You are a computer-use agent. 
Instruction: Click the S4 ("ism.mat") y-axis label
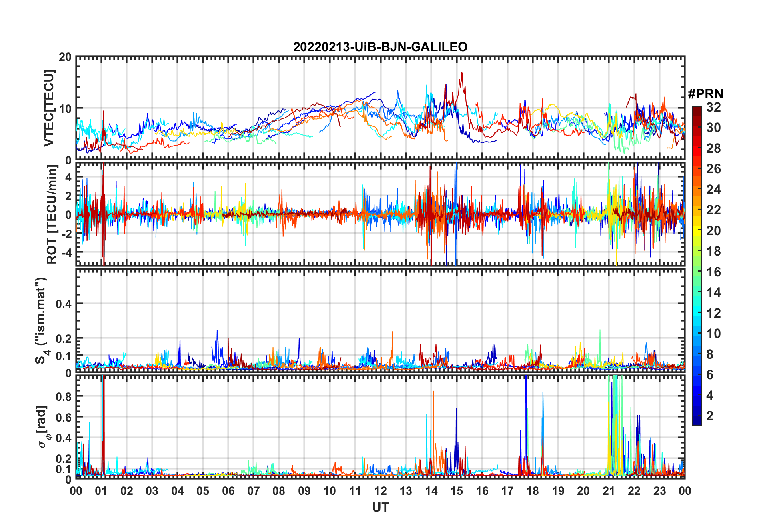tap(42, 320)
